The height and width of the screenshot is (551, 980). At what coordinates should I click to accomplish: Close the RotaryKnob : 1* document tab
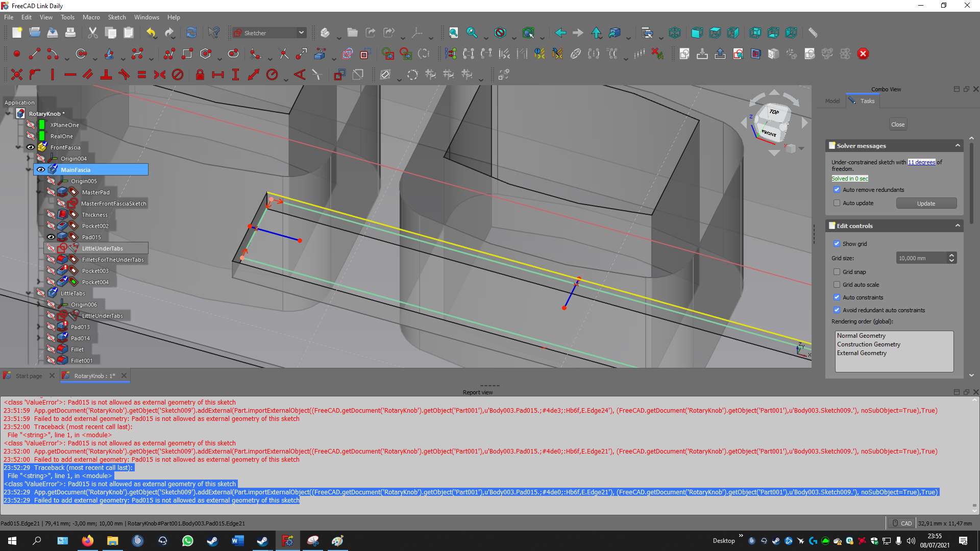pos(124,376)
